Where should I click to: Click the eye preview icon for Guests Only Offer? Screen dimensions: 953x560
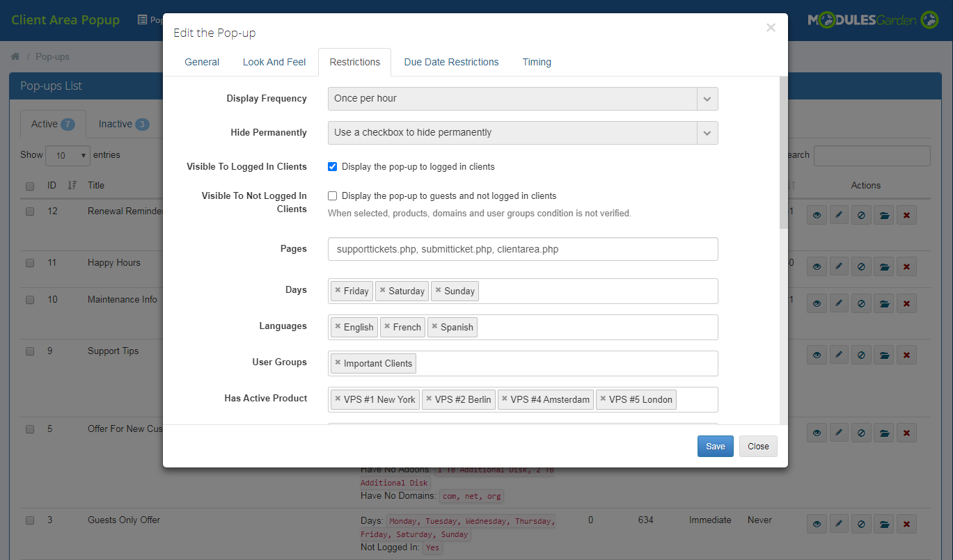click(817, 524)
